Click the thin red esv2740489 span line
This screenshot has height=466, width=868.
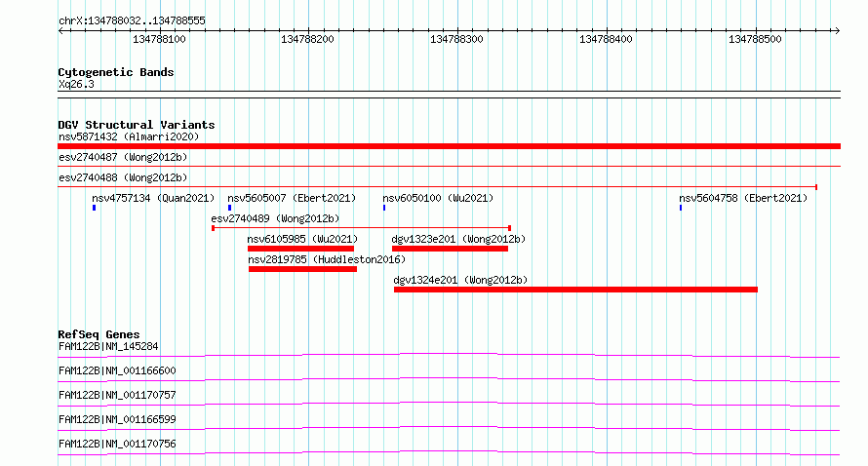[x=361, y=227]
